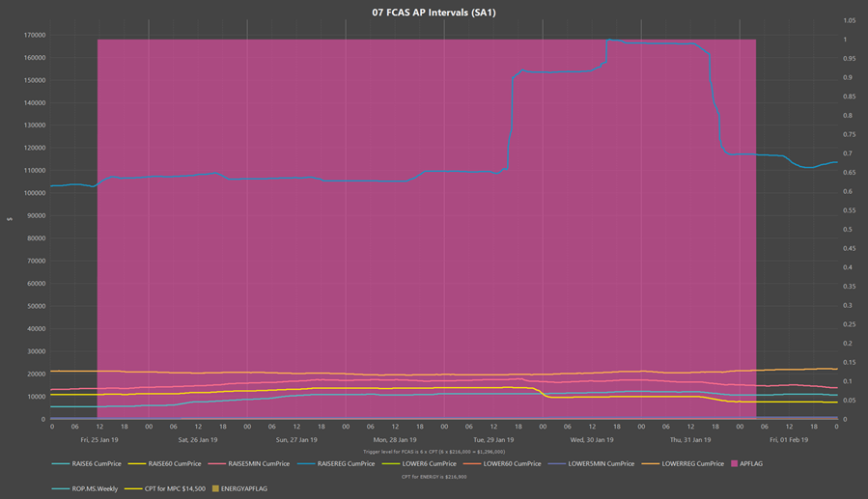
Task: Click the chart title 07 FCAS AP Intervals
Action: (x=434, y=13)
